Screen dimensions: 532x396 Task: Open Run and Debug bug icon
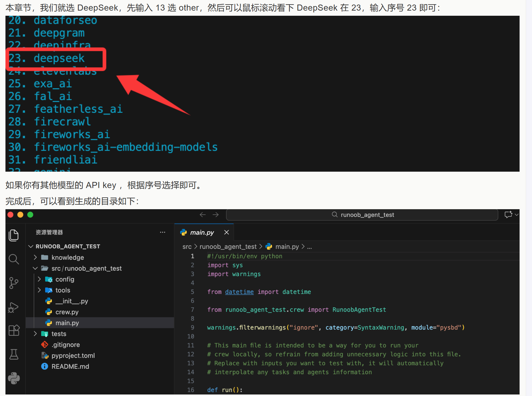click(14, 307)
